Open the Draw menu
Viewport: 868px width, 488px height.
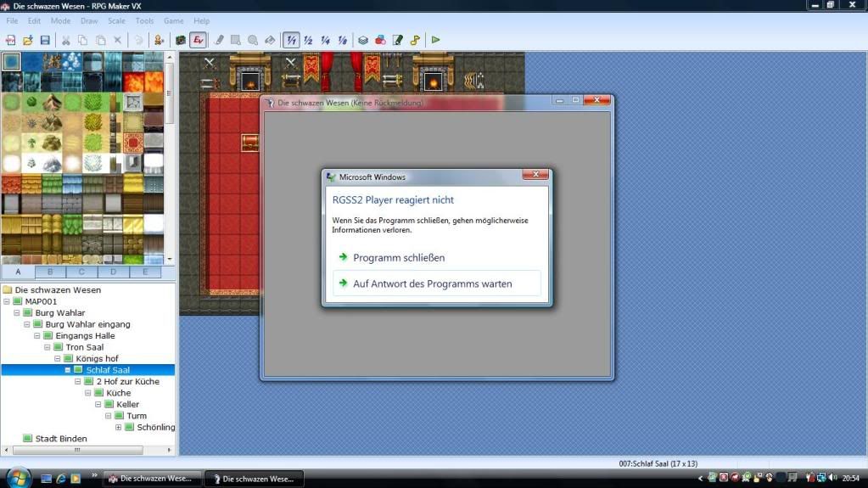[89, 21]
